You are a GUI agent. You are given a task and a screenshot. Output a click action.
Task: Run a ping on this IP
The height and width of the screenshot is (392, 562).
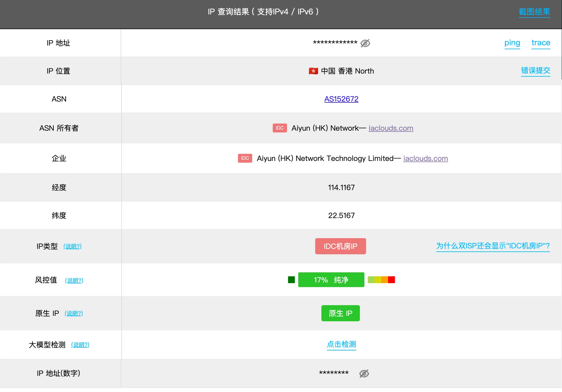click(x=512, y=43)
